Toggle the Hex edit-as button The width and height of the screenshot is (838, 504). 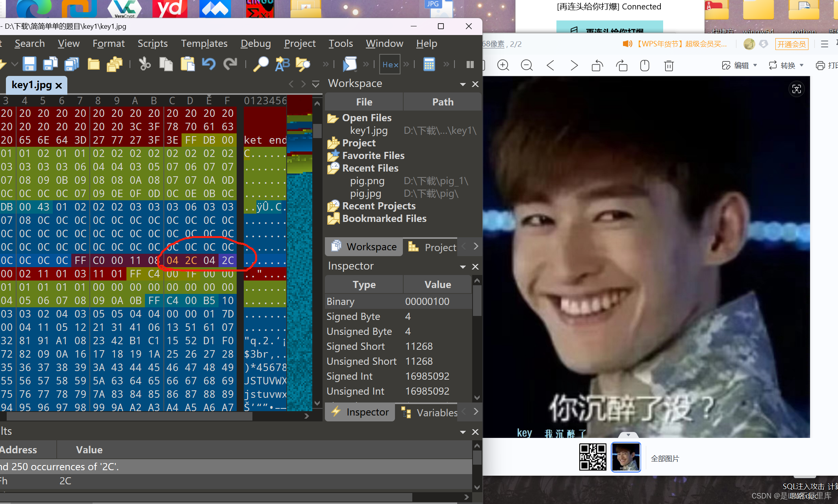pyautogui.click(x=390, y=65)
